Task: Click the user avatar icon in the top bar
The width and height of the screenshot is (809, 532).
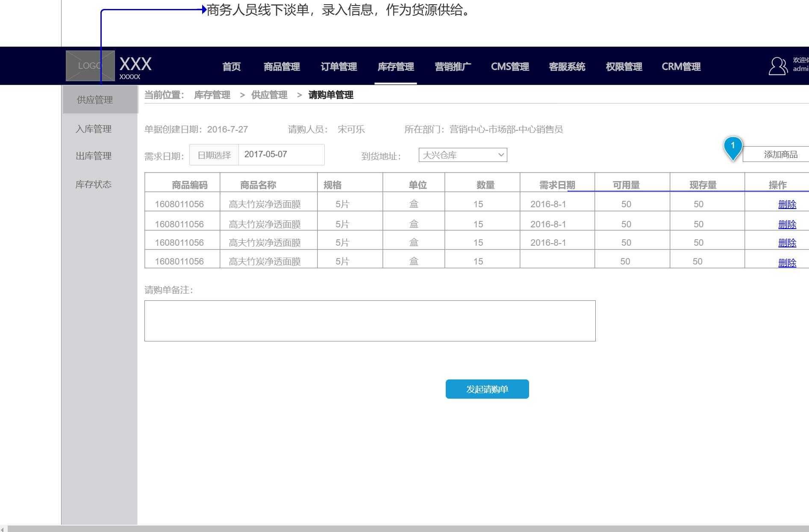Action: click(777, 66)
